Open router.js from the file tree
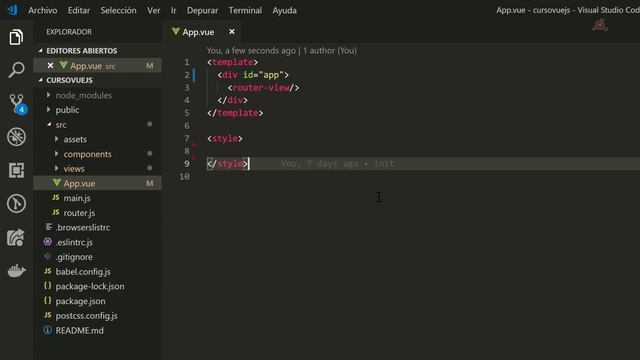 click(x=79, y=213)
